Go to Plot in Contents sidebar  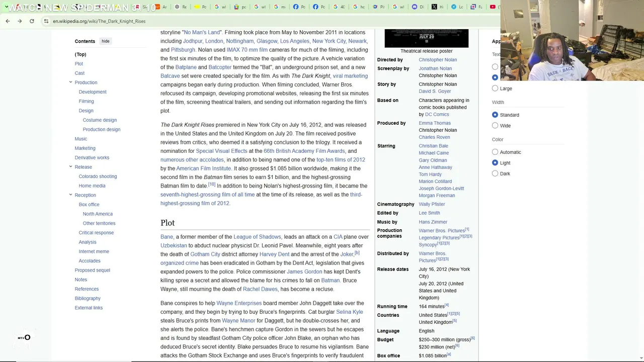pyautogui.click(x=79, y=64)
